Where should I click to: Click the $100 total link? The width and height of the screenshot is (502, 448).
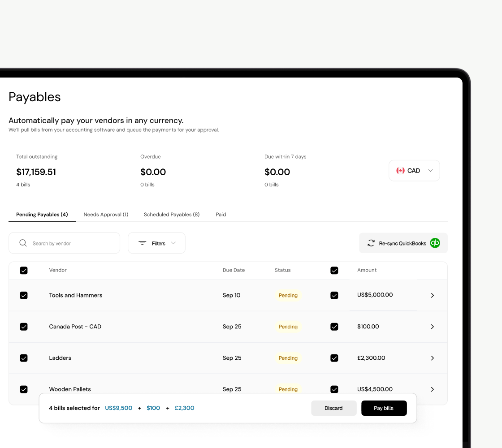coord(153,408)
